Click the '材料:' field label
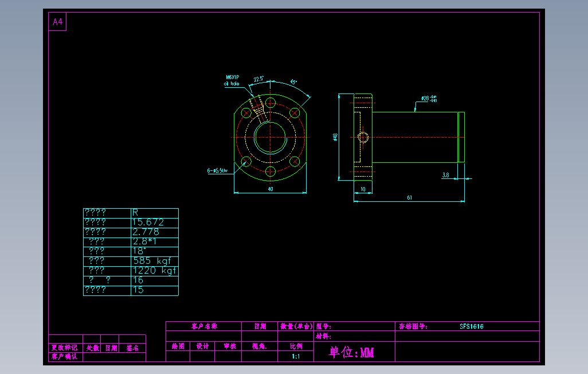588x374 pixels. [x=323, y=336]
